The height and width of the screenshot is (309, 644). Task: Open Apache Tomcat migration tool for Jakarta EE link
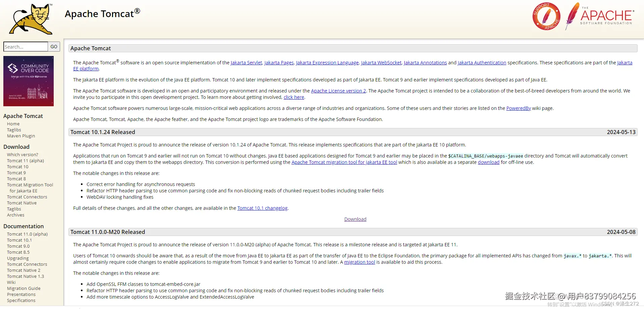pos(344,162)
